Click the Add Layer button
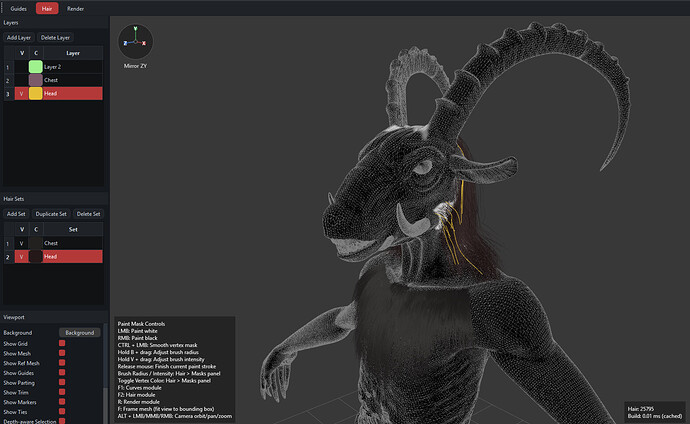The width and height of the screenshot is (690, 424). [19, 37]
